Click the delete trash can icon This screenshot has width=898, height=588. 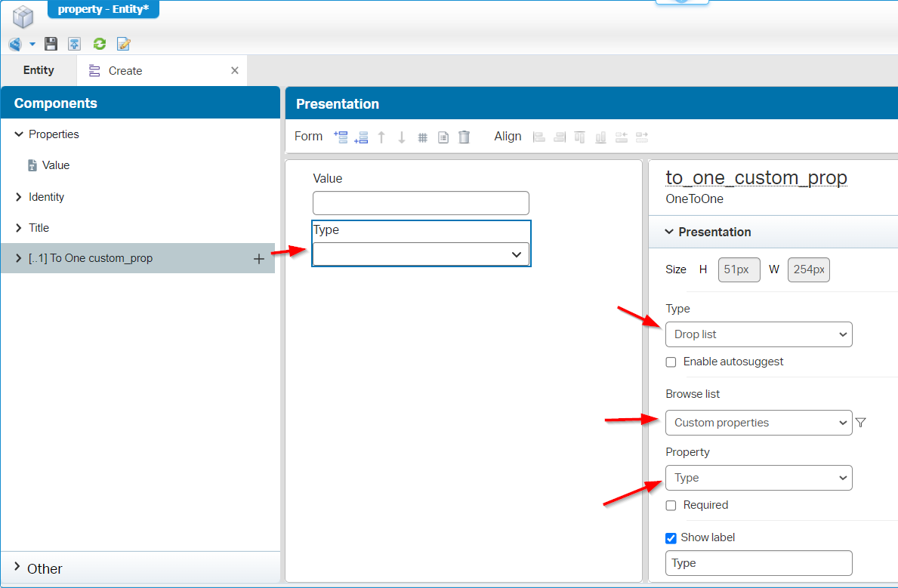coord(464,137)
